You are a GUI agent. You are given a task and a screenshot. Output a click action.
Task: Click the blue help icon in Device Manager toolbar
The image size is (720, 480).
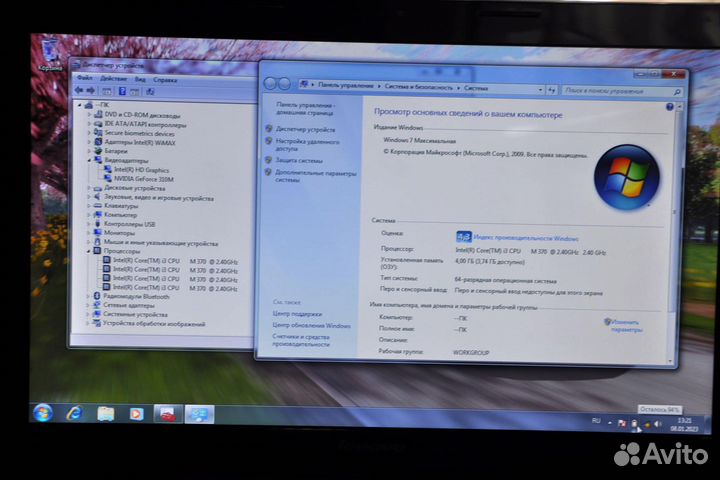coord(122,91)
